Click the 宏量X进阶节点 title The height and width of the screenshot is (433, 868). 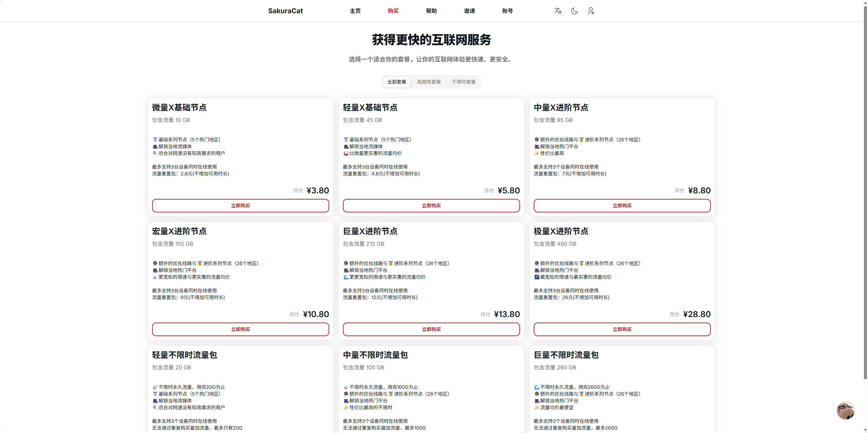pyautogui.click(x=179, y=231)
